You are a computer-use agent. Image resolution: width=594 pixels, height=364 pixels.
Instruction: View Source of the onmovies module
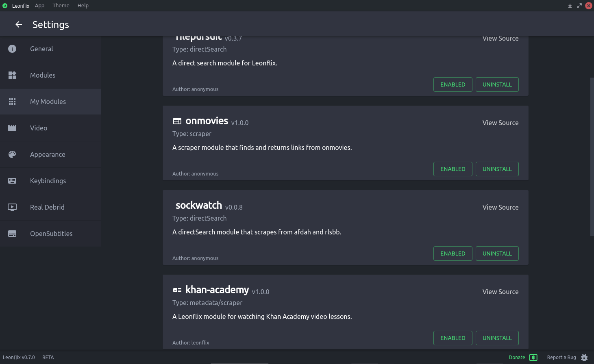500,123
